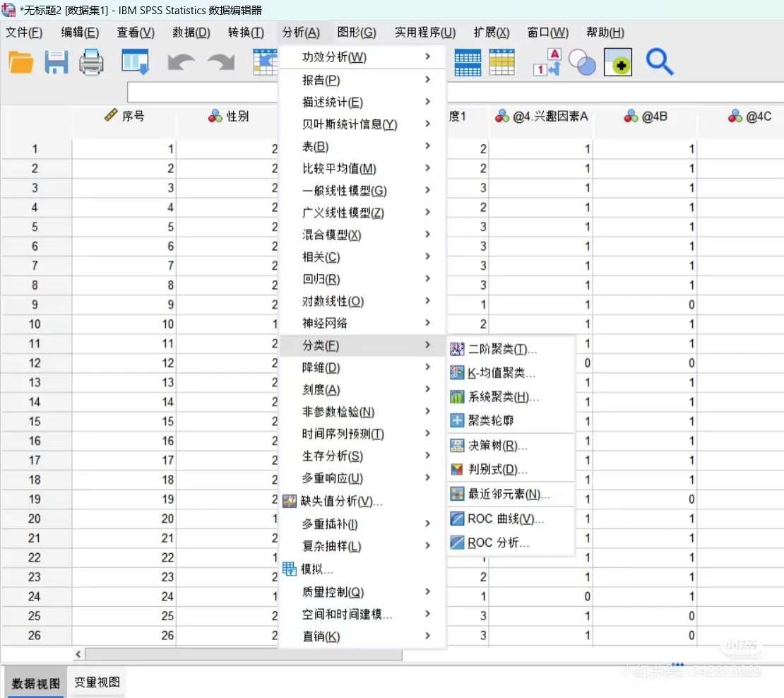Screen dimensions: 784x698
Task: Select K-均值聚类 from the submenu
Action: coord(510,373)
